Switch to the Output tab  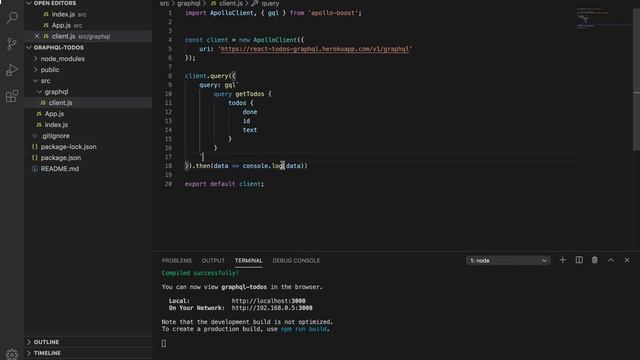pyautogui.click(x=213, y=260)
